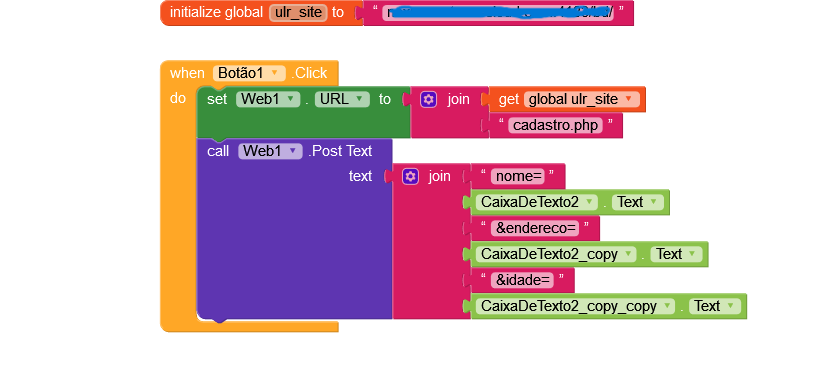The width and height of the screenshot is (825, 378).
Task: Open Text property dropdown of CaixaDeTexto2_copy_copy
Action: click(x=715, y=306)
